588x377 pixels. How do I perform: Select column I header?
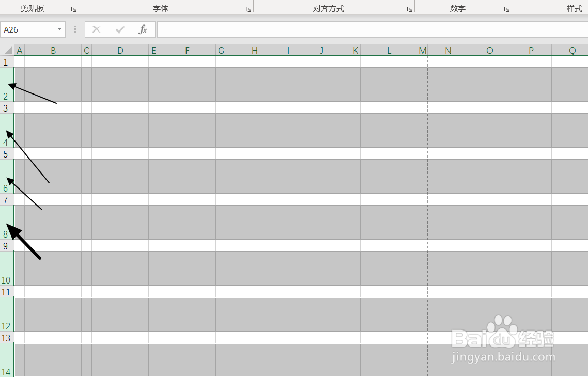click(288, 50)
